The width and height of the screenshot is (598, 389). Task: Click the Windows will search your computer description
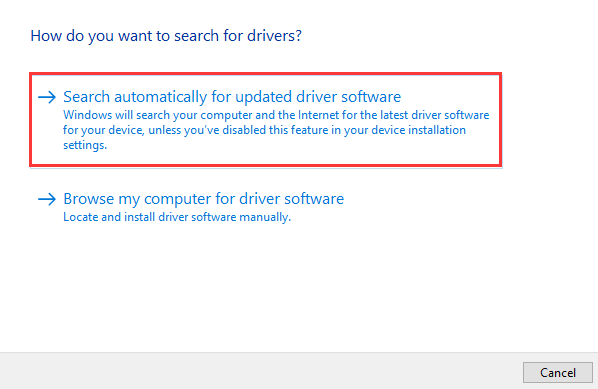pos(276,130)
